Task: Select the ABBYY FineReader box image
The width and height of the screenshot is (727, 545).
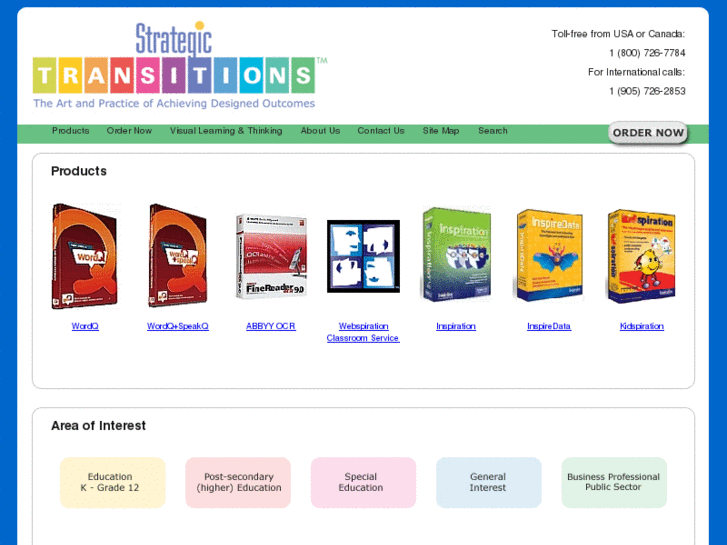Action: 271,256
